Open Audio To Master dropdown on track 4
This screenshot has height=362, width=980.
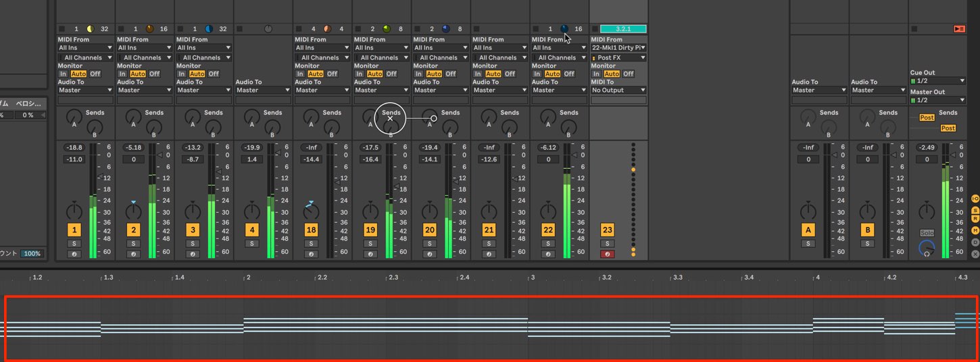pyautogui.click(x=263, y=90)
